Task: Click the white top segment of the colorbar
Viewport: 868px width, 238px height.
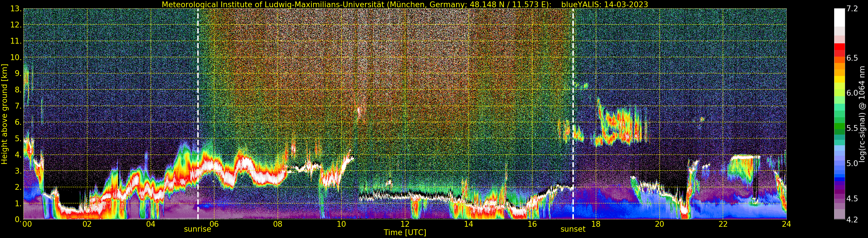Action: point(839,18)
